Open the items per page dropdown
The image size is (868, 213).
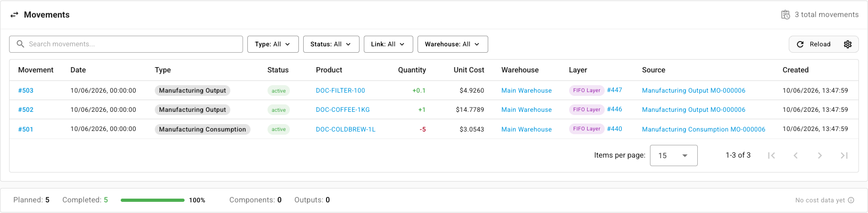(x=673, y=155)
